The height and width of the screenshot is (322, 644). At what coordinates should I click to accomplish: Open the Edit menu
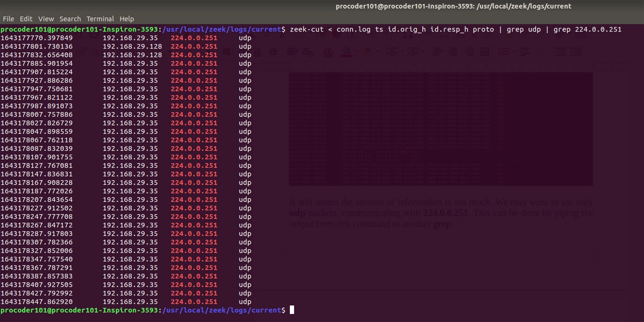click(x=26, y=19)
